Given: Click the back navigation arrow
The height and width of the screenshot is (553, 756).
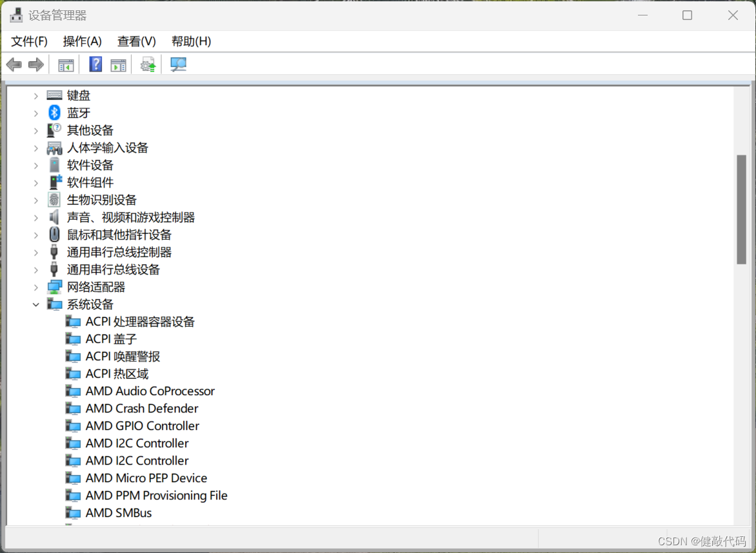Looking at the screenshot, I should [x=14, y=64].
